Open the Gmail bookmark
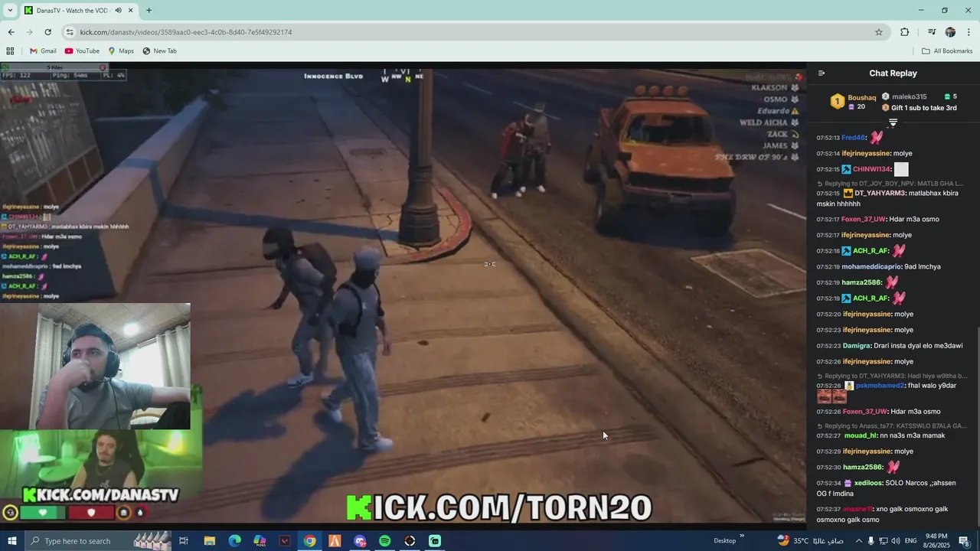The image size is (980, 551). coord(43,51)
